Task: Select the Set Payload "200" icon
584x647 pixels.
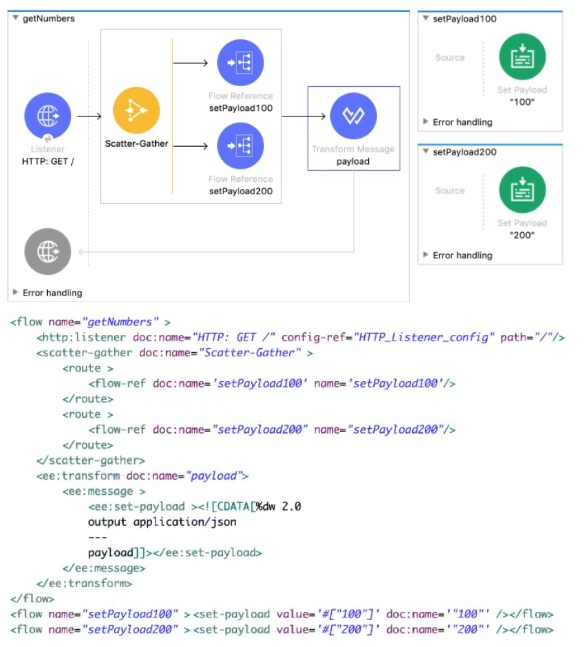Action: [x=522, y=190]
